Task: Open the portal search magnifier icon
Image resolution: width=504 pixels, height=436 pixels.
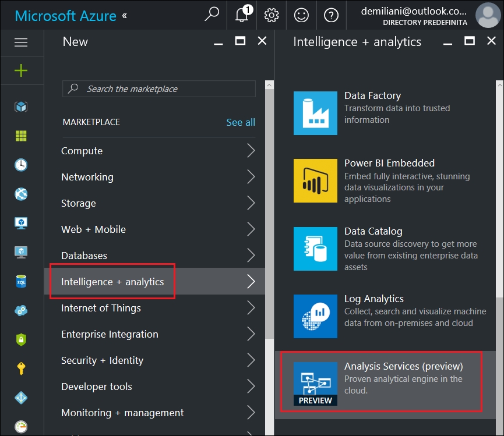Action: click(212, 15)
